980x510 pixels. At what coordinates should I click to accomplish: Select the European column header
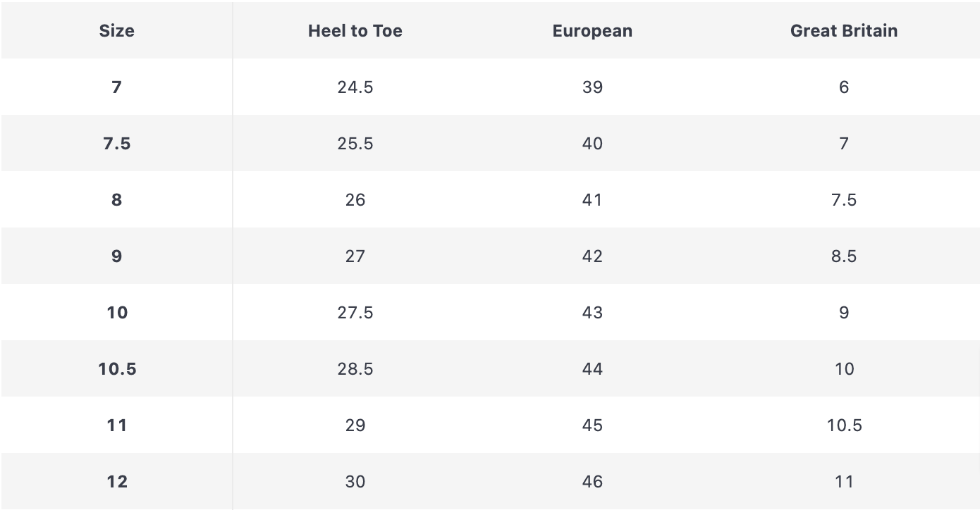(x=592, y=31)
